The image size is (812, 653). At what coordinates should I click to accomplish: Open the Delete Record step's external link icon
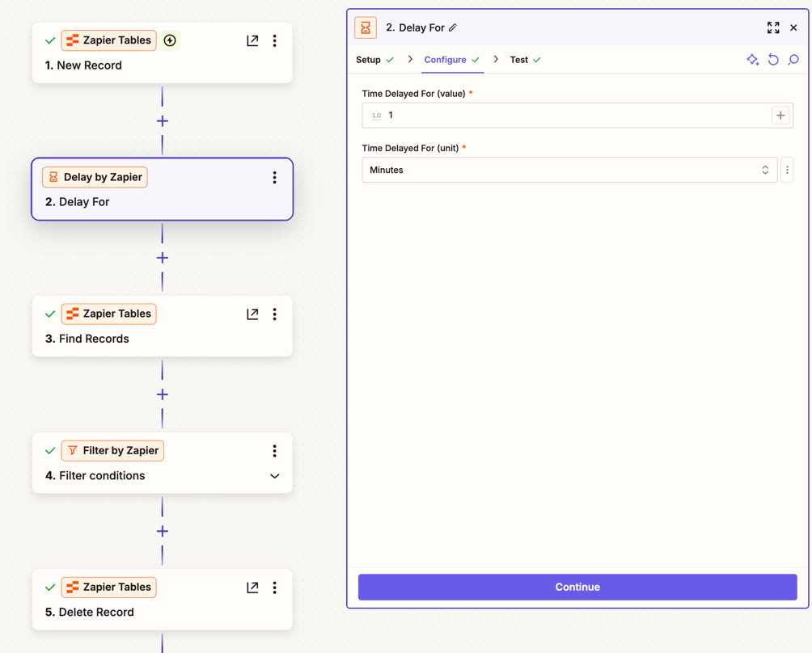(252, 588)
